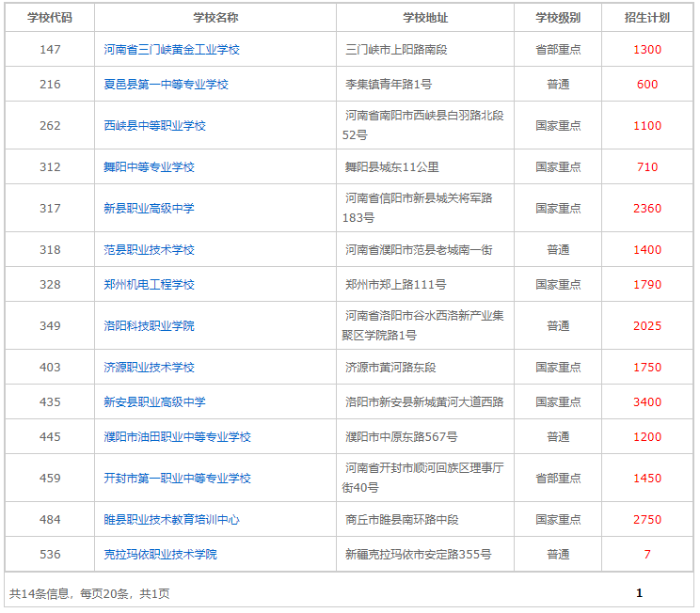The width and height of the screenshot is (700, 613).
Task: Click the 学校代码 column header
Action: click(50, 18)
